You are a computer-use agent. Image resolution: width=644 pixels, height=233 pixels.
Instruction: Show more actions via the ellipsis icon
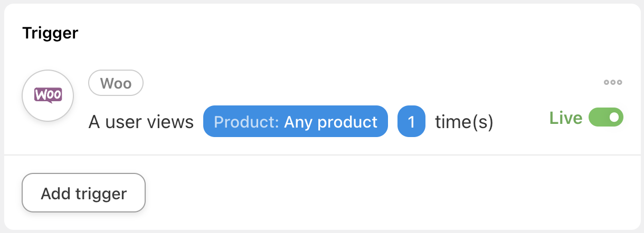(x=613, y=82)
